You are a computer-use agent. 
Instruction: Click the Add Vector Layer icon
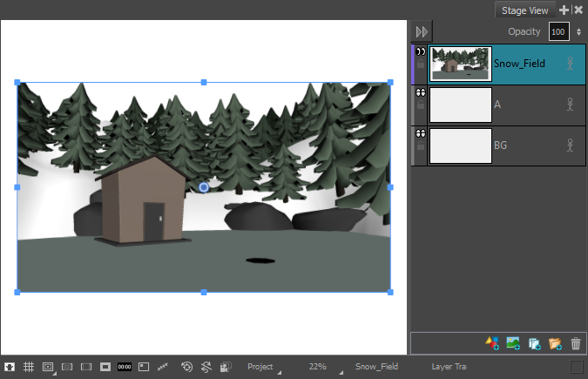(x=492, y=344)
